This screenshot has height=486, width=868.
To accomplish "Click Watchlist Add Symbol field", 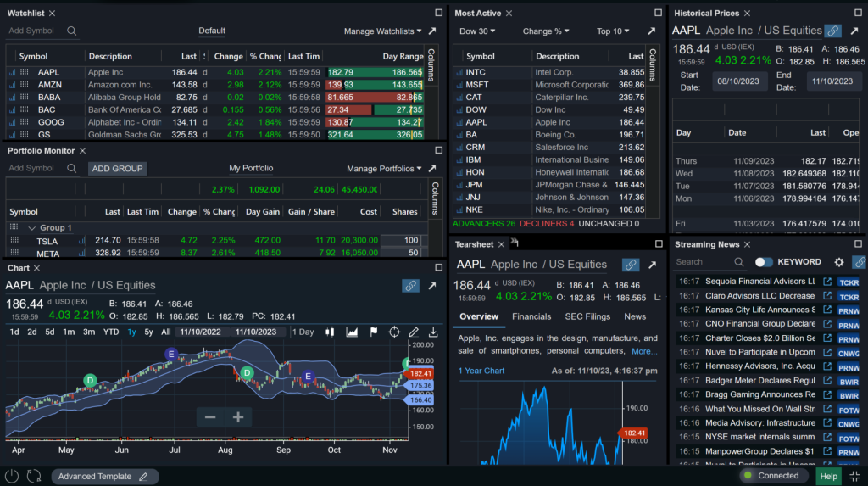I will tap(33, 31).
